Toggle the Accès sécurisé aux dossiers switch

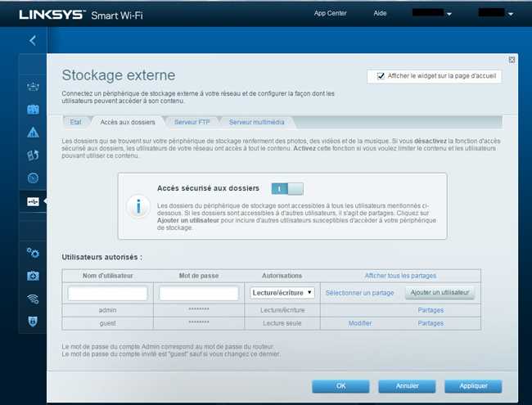(287, 189)
